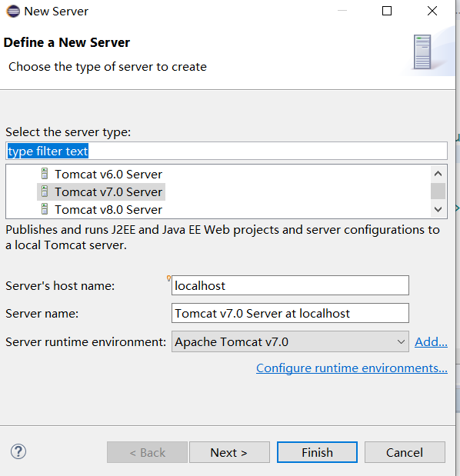Click the type filter text field

point(226,151)
